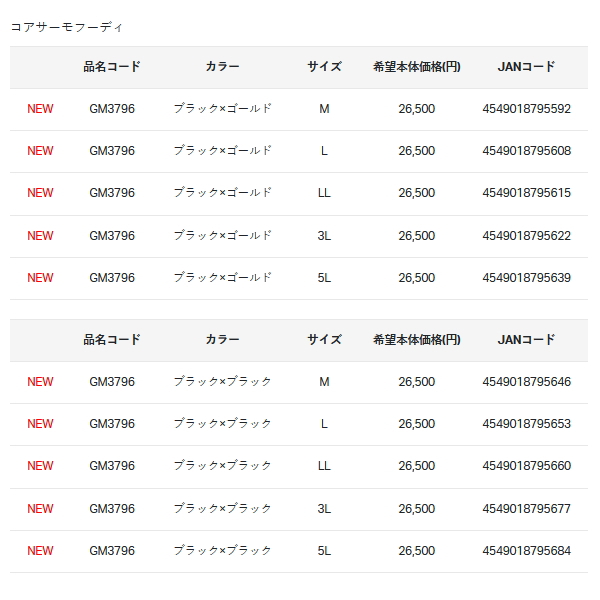This screenshot has width=600, height=600.
Task: Select JAN code 4549018795646
Action: (526, 382)
